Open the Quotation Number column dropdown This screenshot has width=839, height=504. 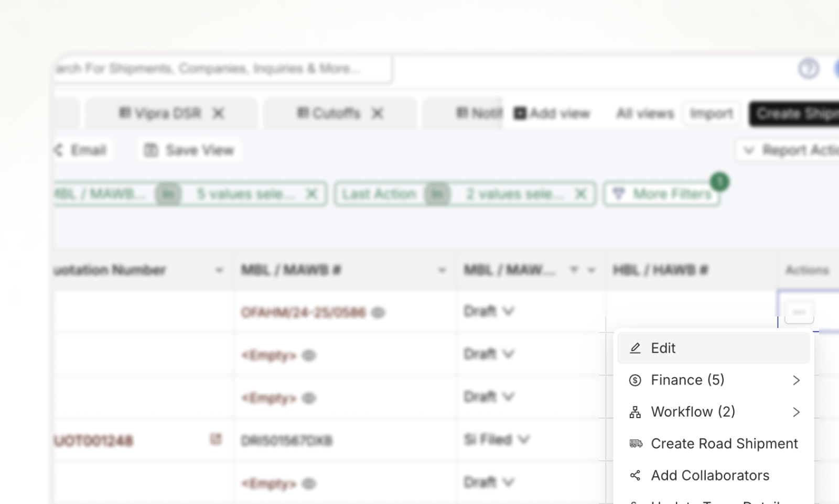click(x=219, y=270)
